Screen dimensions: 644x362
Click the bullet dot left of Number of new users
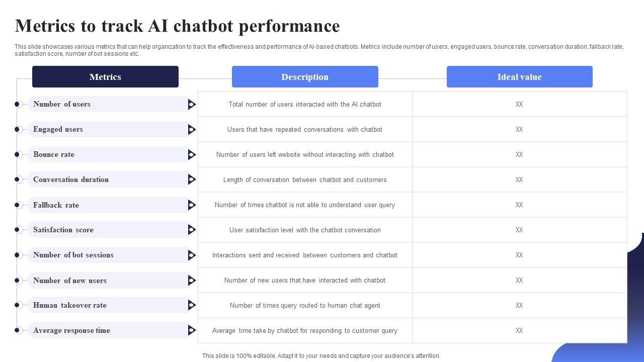click(x=17, y=280)
